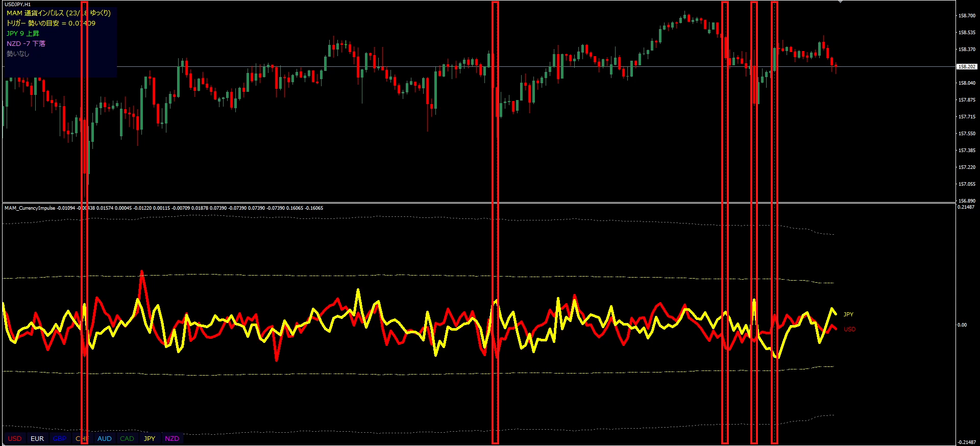The width and height of the screenshot is (980, 446).
Task: Click the 158.700 price scale value
Action: [x=967, y=16]
